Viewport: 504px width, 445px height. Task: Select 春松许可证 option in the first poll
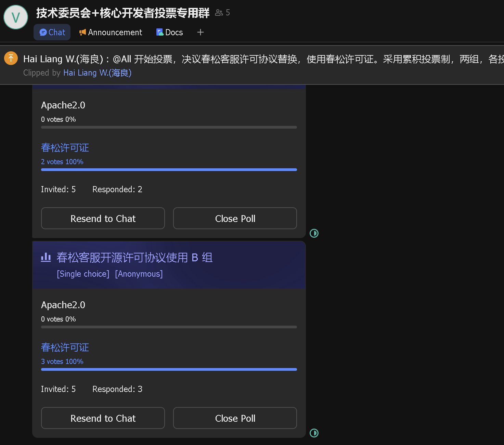coord(65,148)
